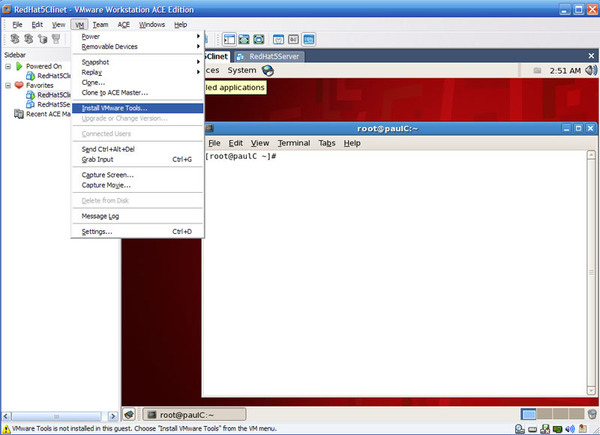Open the terminal's Tabs menu

click(327, 143)
